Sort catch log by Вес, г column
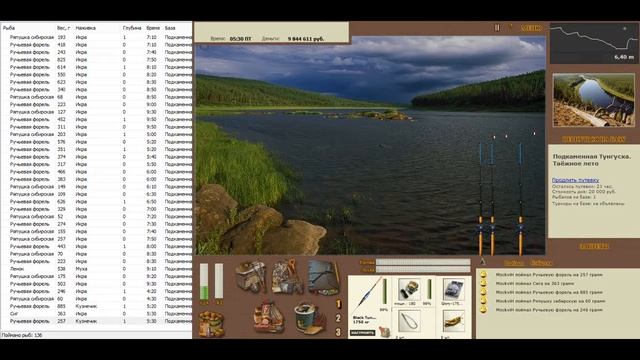640x360 pixels. point(64,28)
